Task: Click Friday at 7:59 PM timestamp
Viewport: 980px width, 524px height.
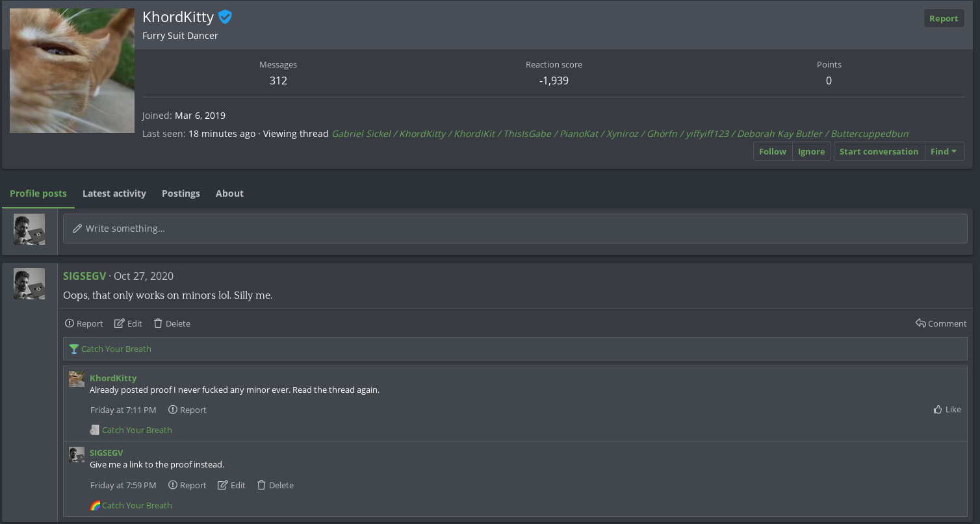Action: pos(123,485)
